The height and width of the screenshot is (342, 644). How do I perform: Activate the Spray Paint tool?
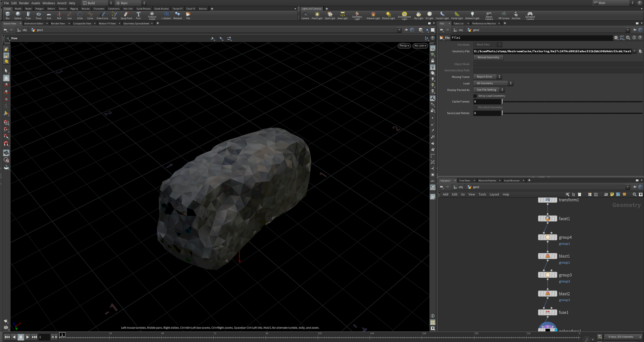point(126,15)
